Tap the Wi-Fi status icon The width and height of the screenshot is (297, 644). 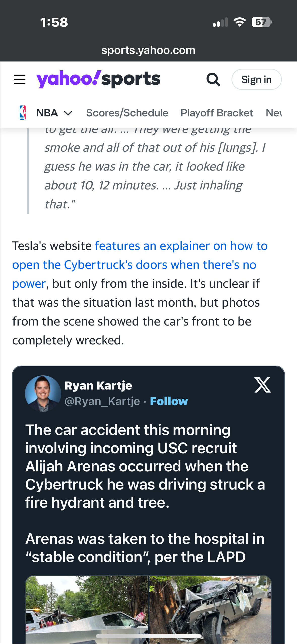pos(240,22)
